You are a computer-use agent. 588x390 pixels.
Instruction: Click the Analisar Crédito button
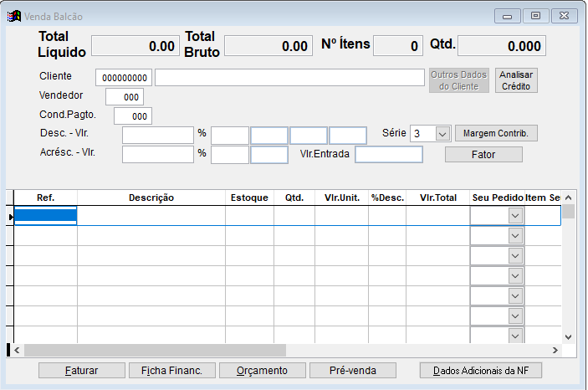516,80
